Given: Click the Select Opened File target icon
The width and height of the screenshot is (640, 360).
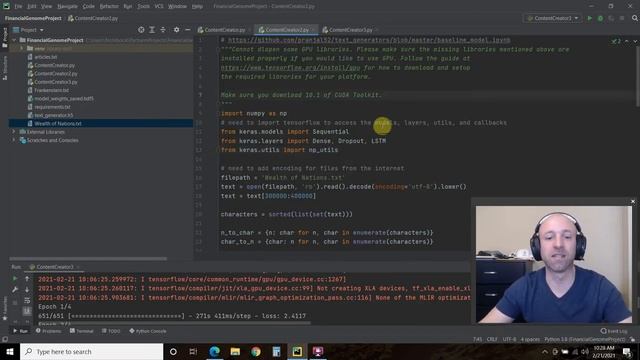Looking at the screenshot, I should [141, 30].
